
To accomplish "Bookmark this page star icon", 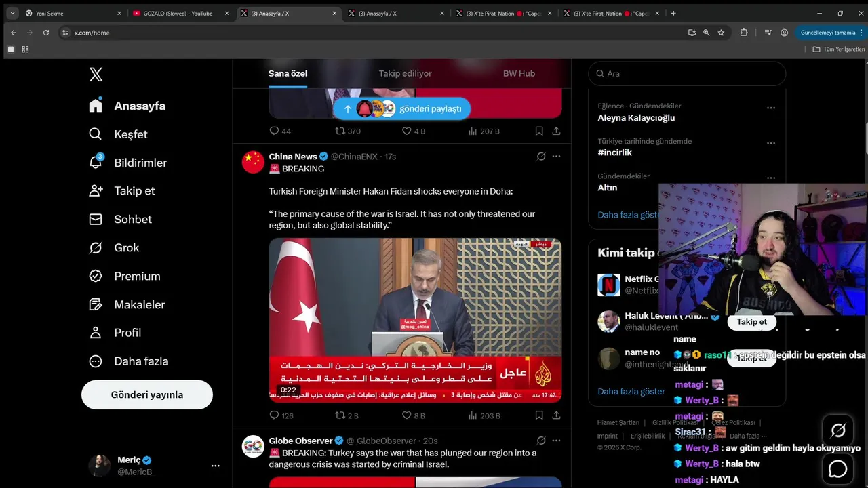I will click(721, 33).
